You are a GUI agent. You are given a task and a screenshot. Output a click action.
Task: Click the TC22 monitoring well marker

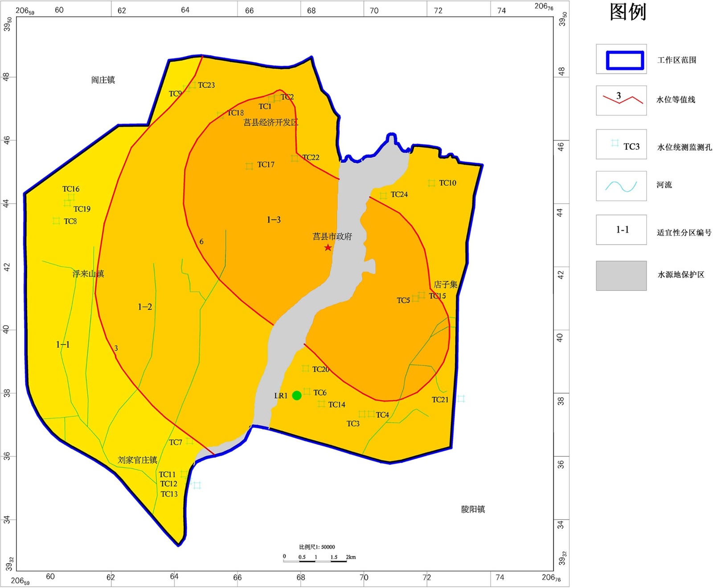295,158
